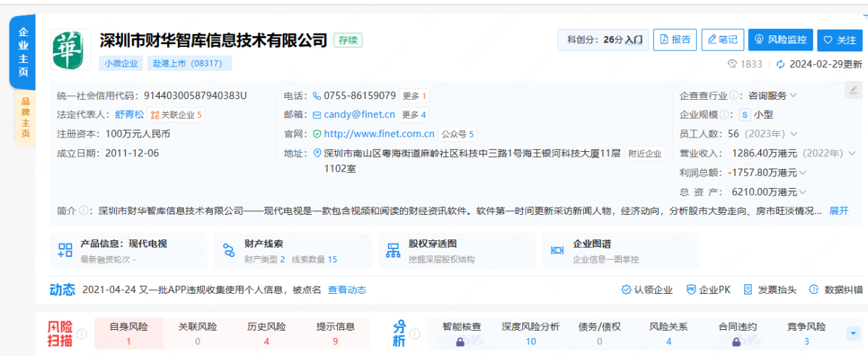Open 数据纠错 data correction
The image size is (868, 356).
[836, 290]
